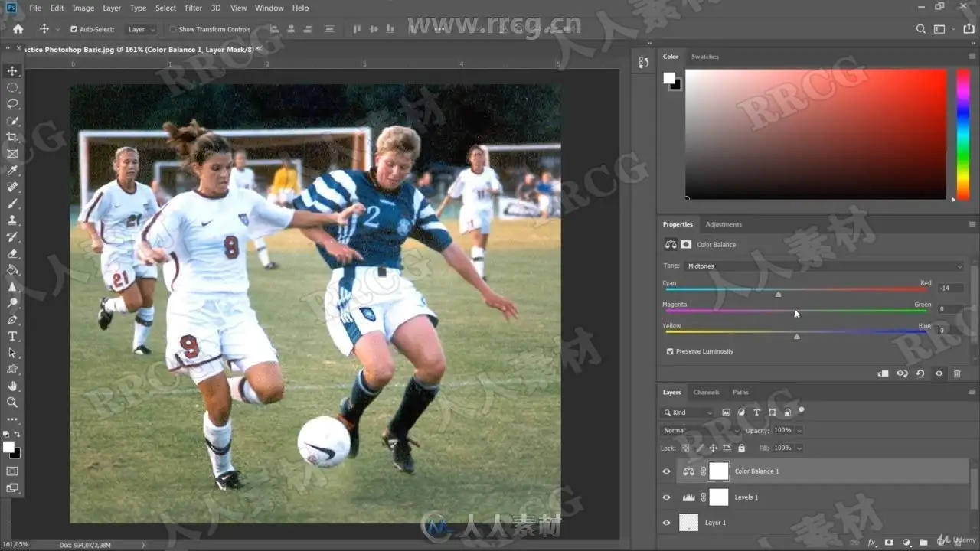The height and width of the screenshot is (551, 980).
Task: Activate the Horizontal Type tool
Action: pos(12,337)
